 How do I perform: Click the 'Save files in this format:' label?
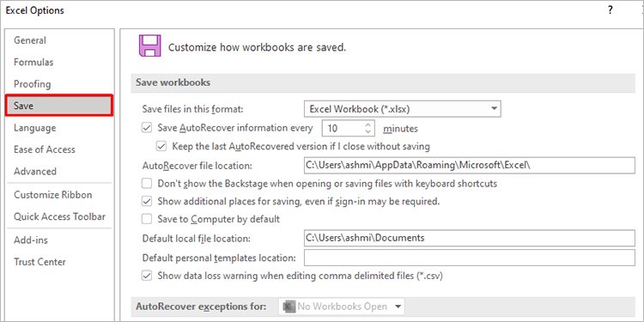[192, 109]
